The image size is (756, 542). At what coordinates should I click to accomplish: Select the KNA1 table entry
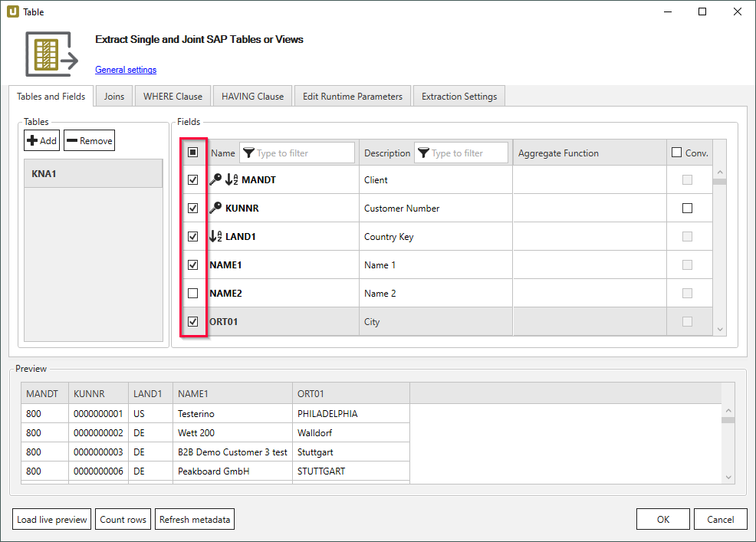tap(94, 173)
